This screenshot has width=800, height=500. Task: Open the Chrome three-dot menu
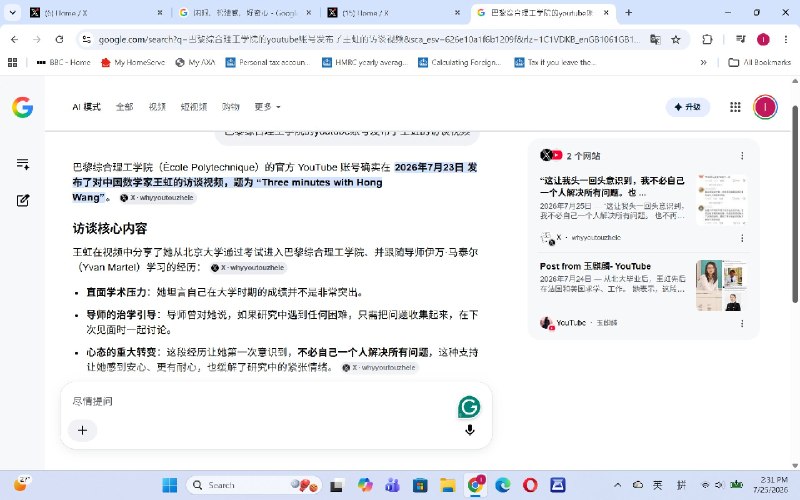tap(786, 39)
